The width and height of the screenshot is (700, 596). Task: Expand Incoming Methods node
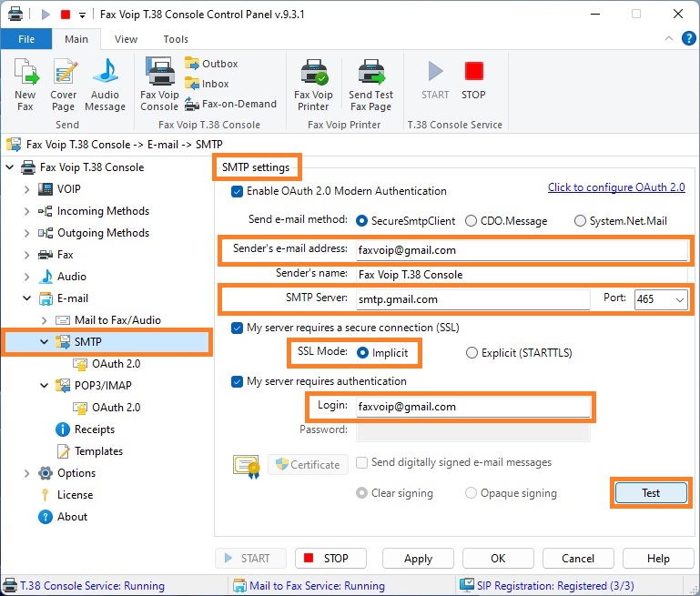pos(26,211)
